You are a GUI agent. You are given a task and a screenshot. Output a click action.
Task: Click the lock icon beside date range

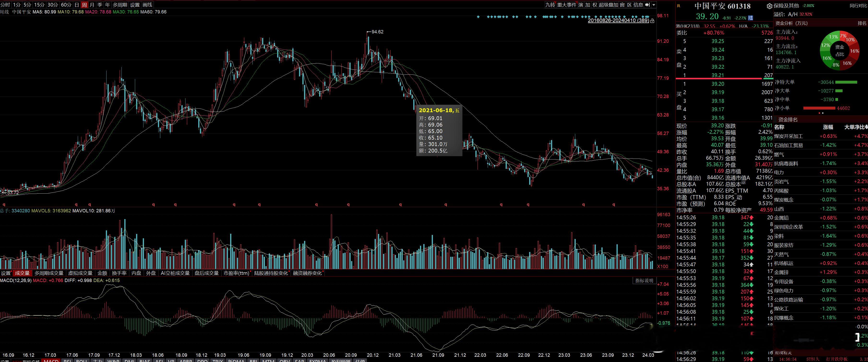coord(652,21)
